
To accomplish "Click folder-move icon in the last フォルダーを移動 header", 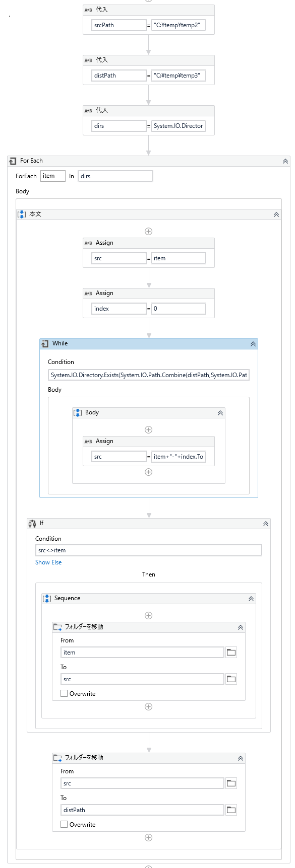I will click(x=57, y=758).
